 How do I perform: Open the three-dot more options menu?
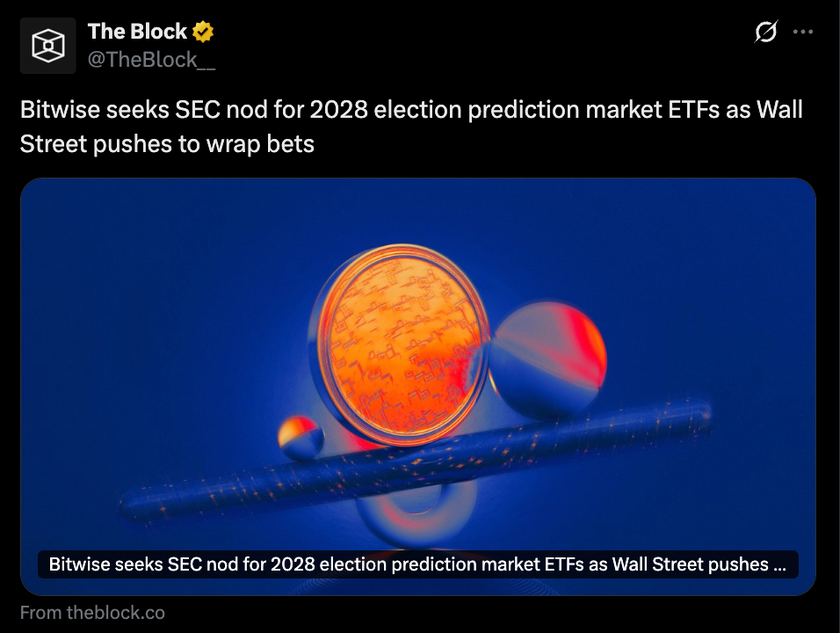[x=803, y=33]
